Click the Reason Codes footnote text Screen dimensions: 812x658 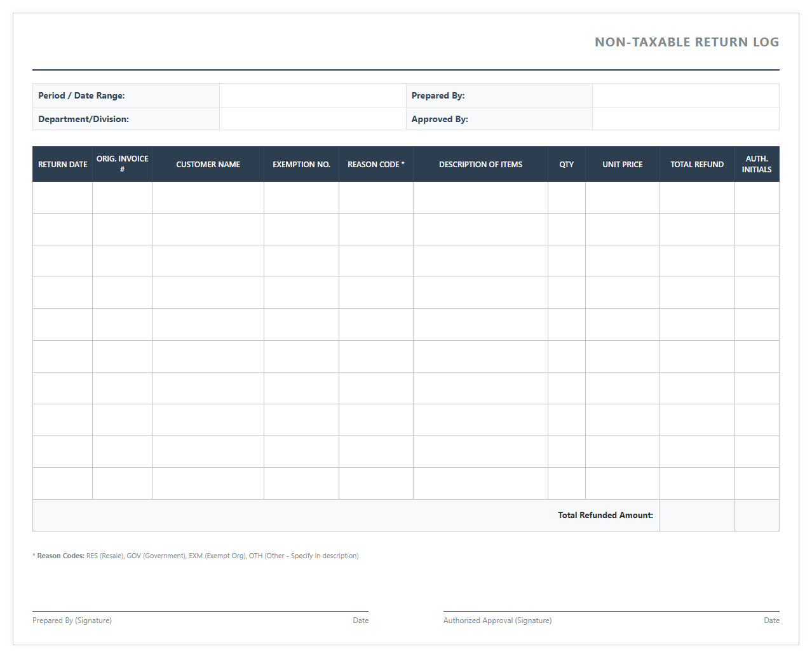pos(196,556)
